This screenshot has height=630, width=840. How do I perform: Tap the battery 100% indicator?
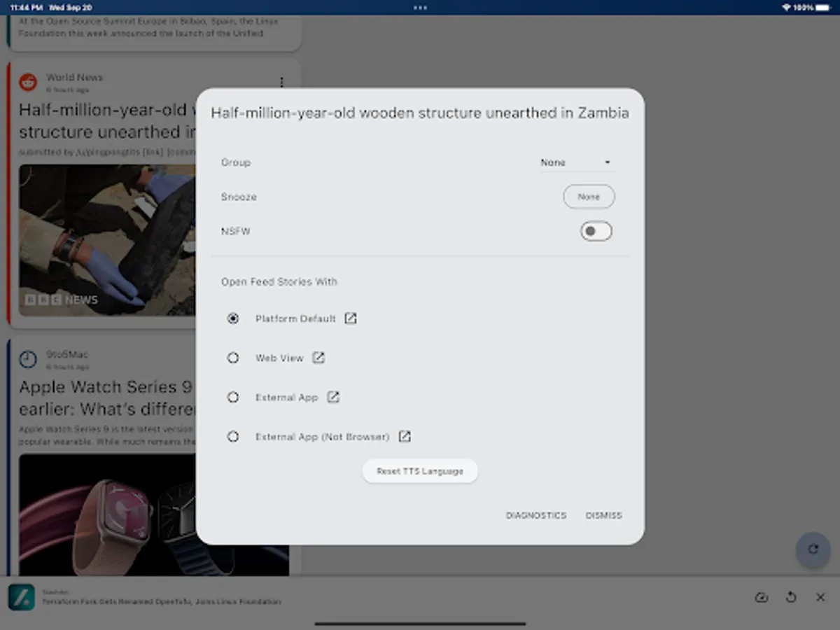(x=811, y=7)
